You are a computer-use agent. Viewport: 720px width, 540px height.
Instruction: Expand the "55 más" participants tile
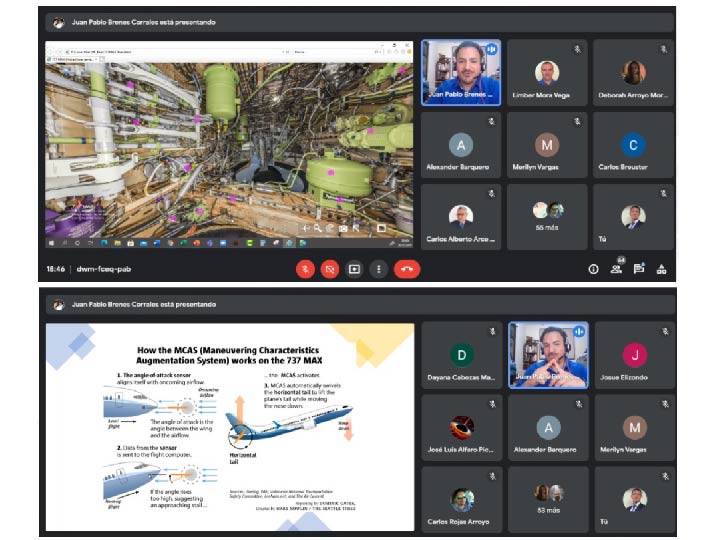click(547, 217)
